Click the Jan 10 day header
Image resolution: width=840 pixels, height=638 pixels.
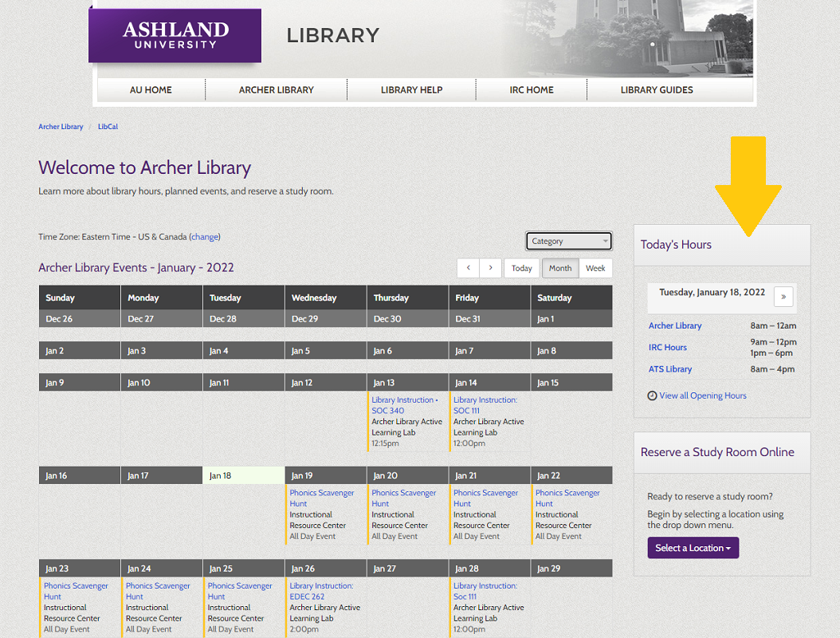pyautogui.click(x=161, y=382)
